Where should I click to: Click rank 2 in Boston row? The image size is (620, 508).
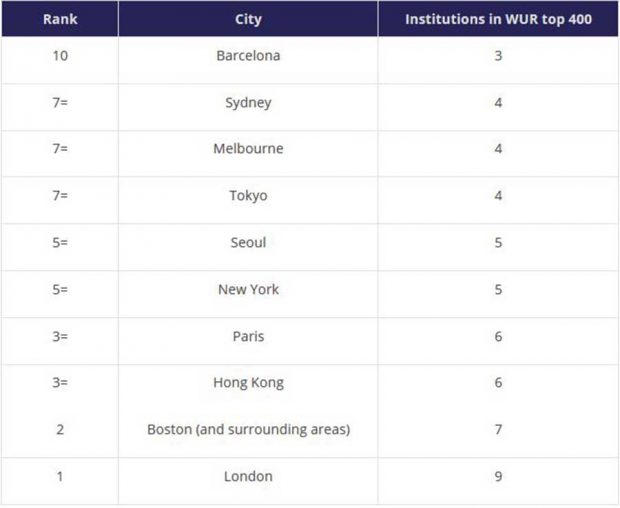point(60,429)
